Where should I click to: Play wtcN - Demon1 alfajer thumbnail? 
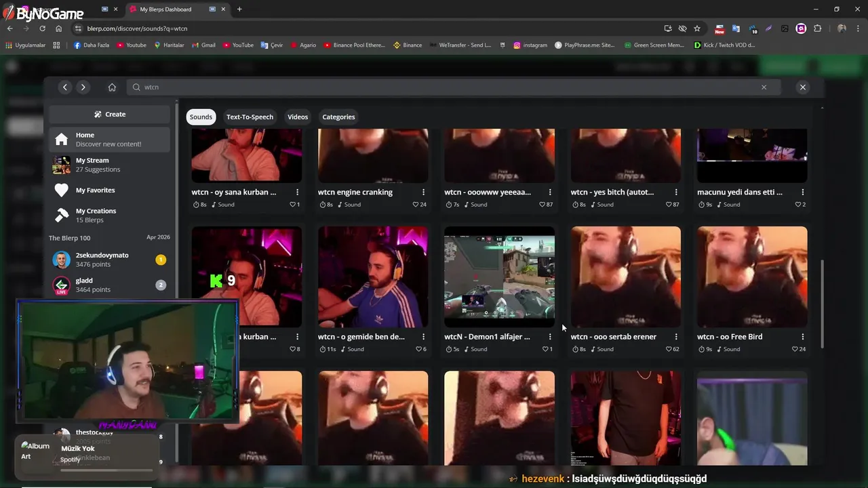click(x=499, y=277)
